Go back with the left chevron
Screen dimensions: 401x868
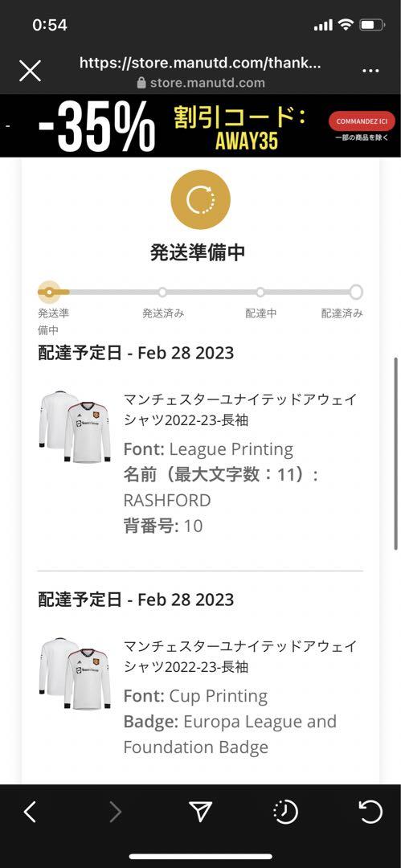point(30,812)
